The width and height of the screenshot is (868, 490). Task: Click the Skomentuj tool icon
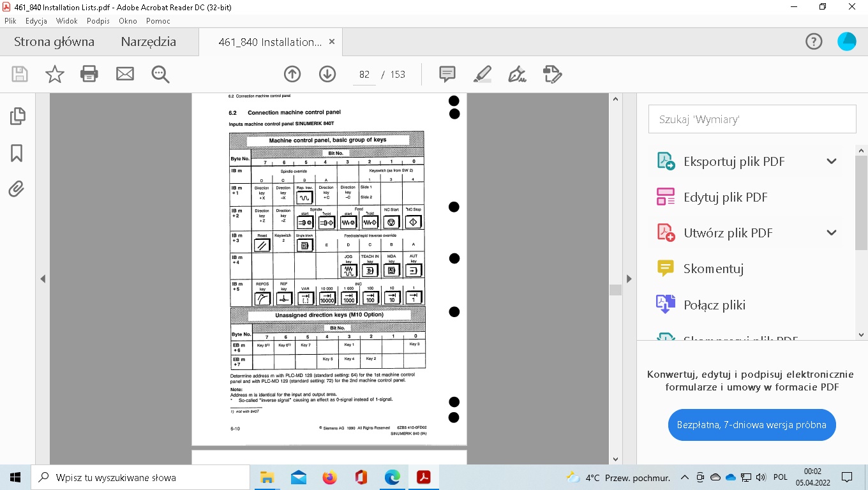[666, 269]
